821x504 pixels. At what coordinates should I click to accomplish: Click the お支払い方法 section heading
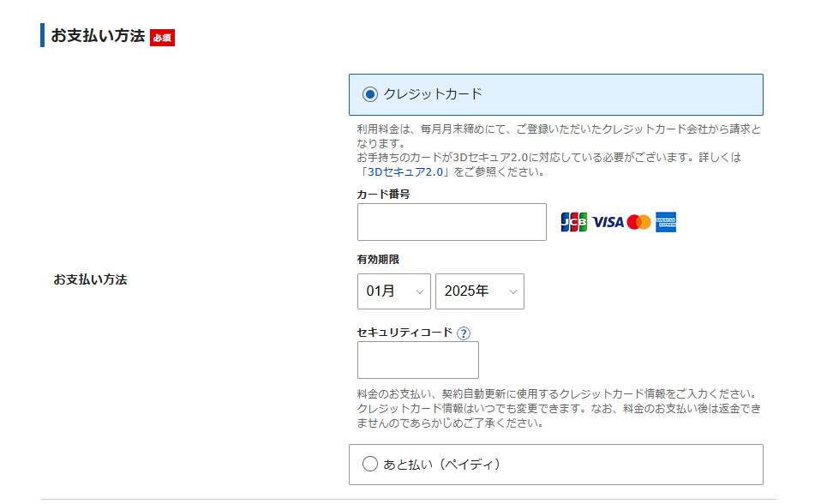point(98,36)
